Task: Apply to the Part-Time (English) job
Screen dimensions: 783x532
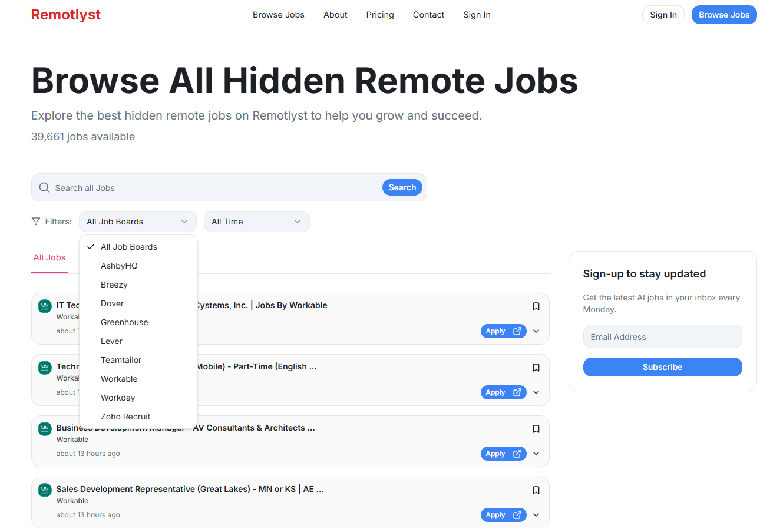Action: click(x=503, y=392)
